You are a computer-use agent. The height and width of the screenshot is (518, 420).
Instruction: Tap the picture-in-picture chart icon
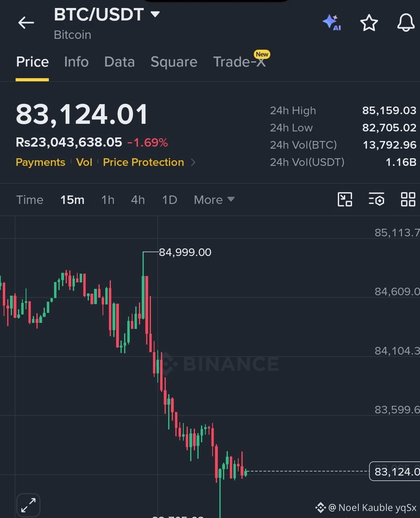(345, 199)
